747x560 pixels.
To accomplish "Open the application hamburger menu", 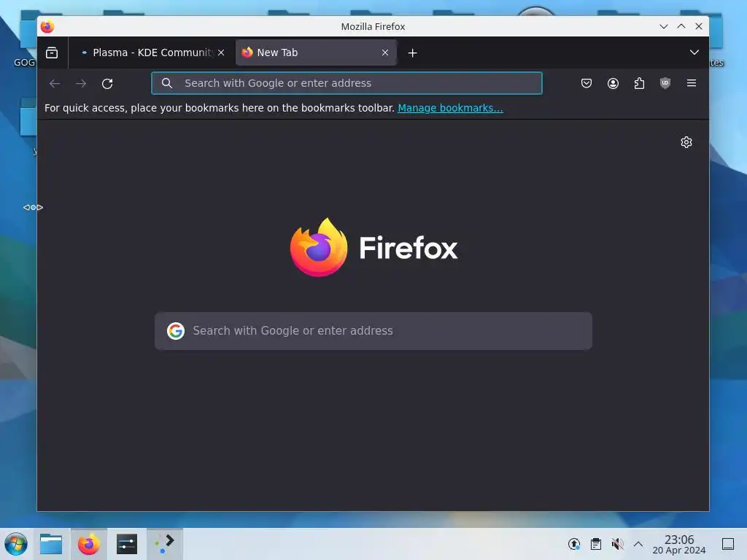I will (x=692, y=83).
